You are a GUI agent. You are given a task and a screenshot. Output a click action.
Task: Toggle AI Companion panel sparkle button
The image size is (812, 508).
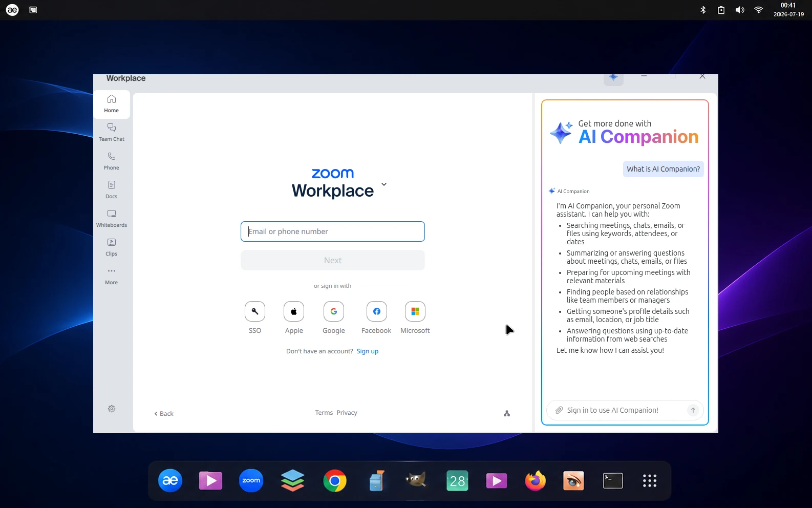coord(613,78)
